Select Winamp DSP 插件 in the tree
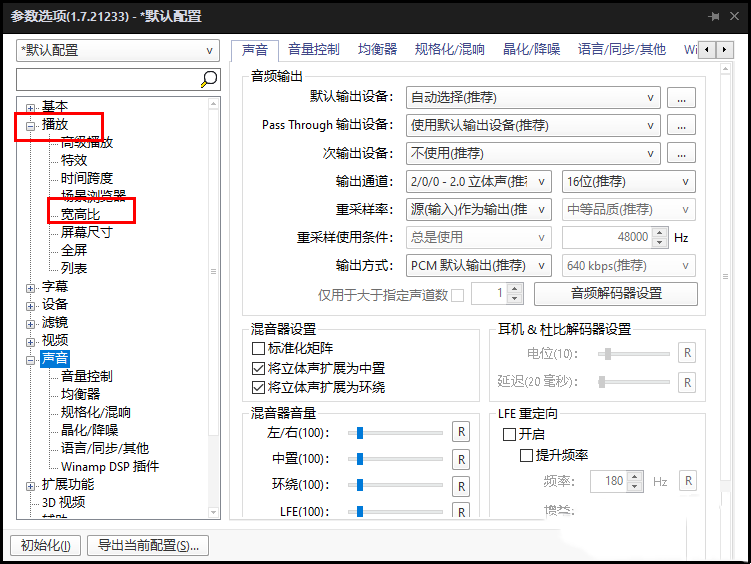Screen dimensions: 751x564 coord(110,466)
